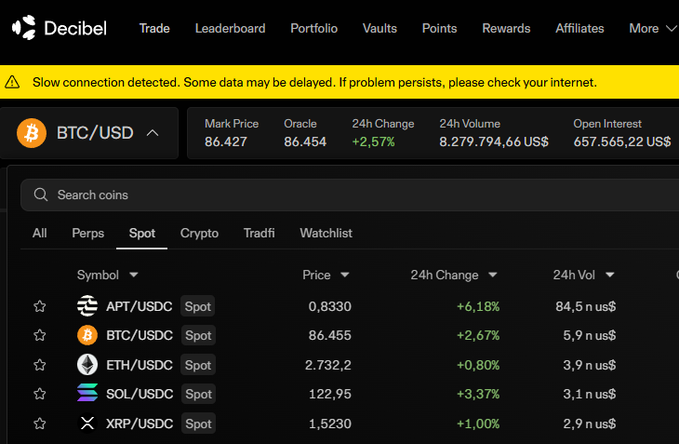Open Vaults from the top navigation
Image resolution: width=679 pixels, height=444 pixels.
(x=379, y=29)
